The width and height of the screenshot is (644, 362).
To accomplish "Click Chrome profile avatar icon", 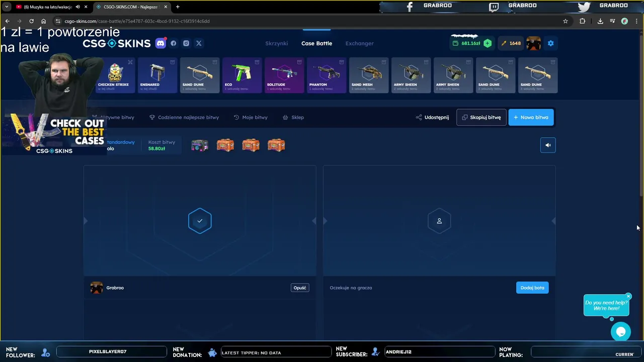I will click(x=624, y=21).
